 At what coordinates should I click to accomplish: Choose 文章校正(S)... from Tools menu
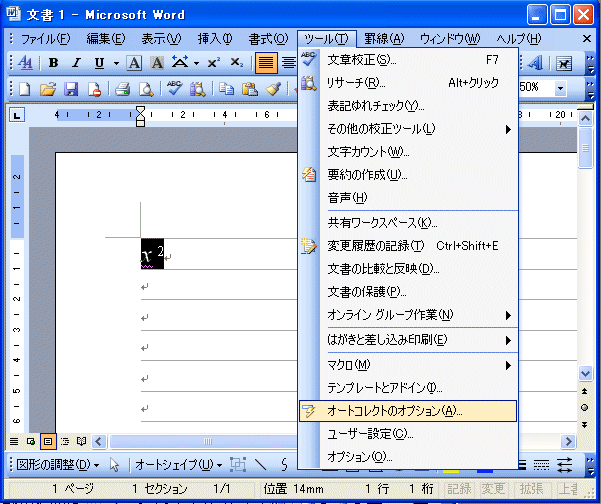point(408,60)
